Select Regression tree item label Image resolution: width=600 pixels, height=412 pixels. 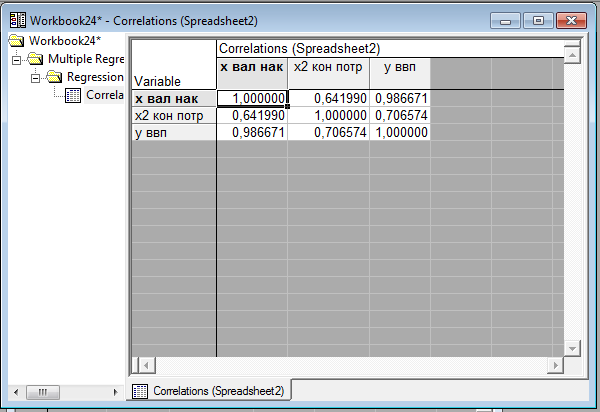[x=95, y=77]
